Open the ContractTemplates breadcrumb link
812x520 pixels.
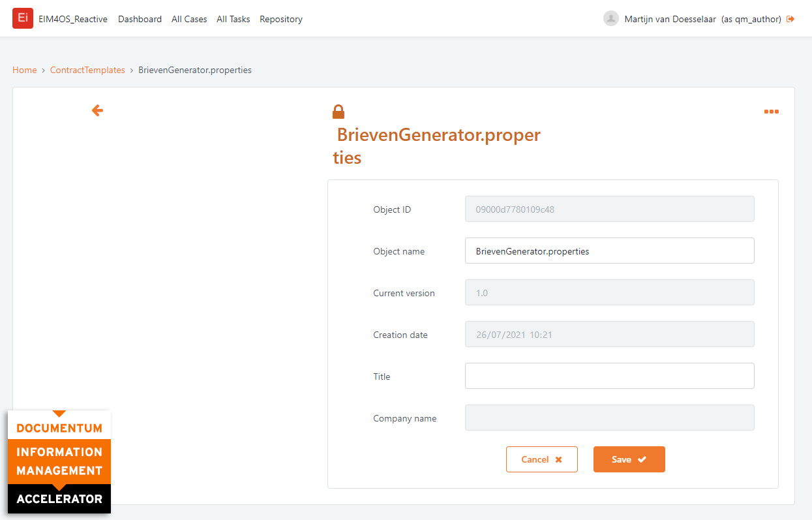coord(87,70)
